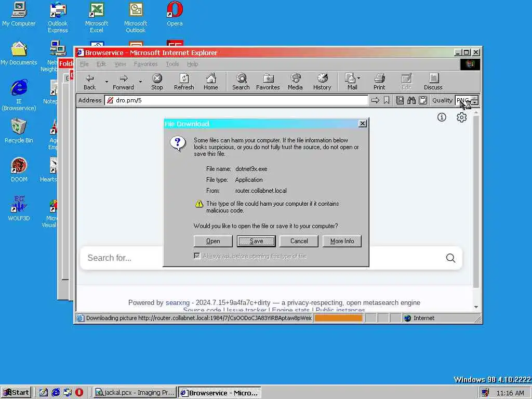This screenshot has width=532, height=399.
Task: Click the orange download progress bar in status bar
Action: (338, 318)
